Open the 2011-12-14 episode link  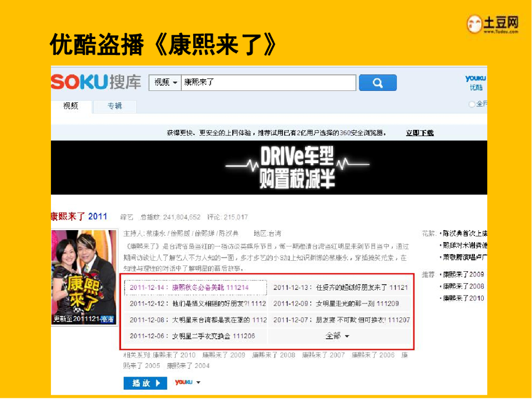[189, 287]
